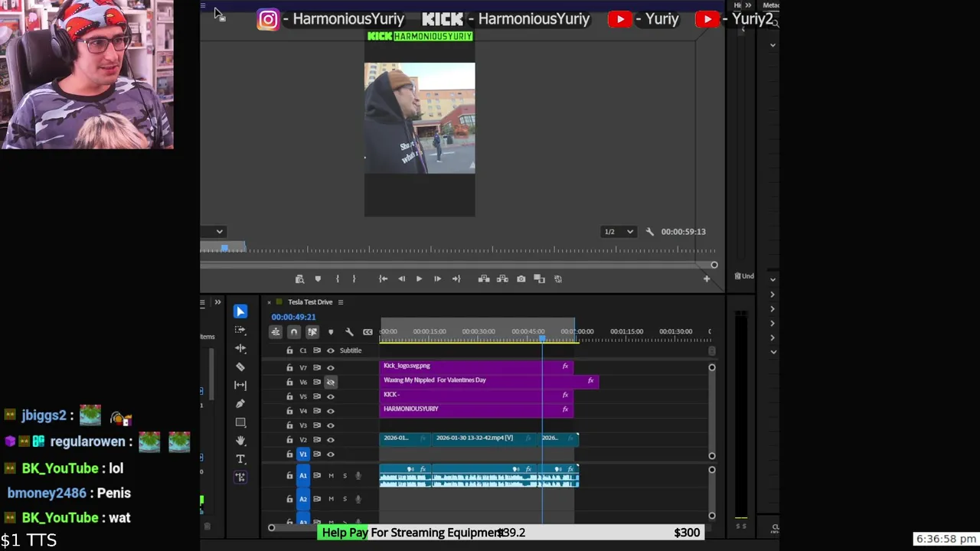The image size is (980, 551).
Task: Step forward one frame in Program Monitor
Action: tap(437, 279)
